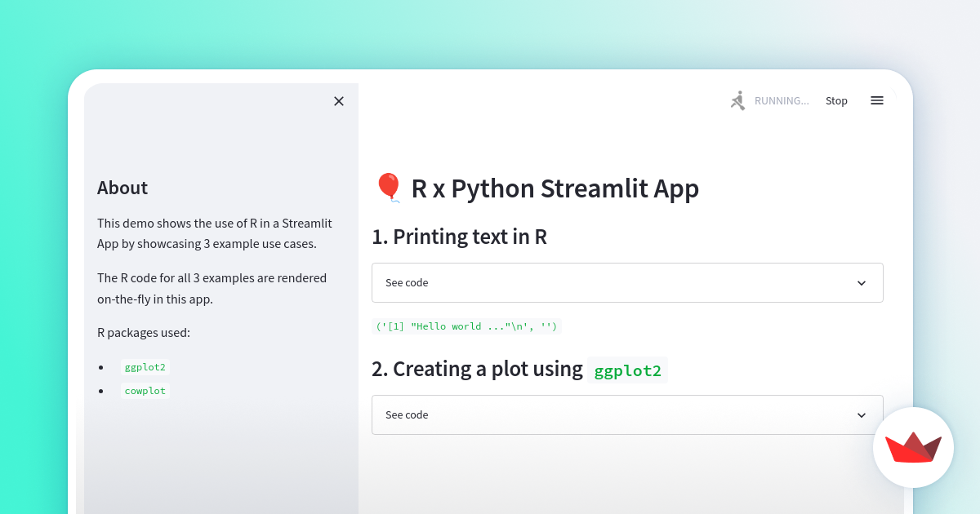Select the ggplot2 code chip in the heading
This screenshot has width=980, height=514.
627,370
